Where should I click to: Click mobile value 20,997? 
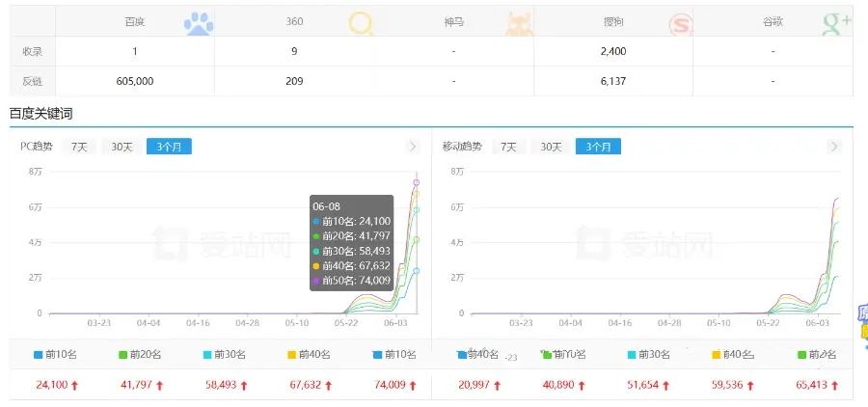point(474,386)
